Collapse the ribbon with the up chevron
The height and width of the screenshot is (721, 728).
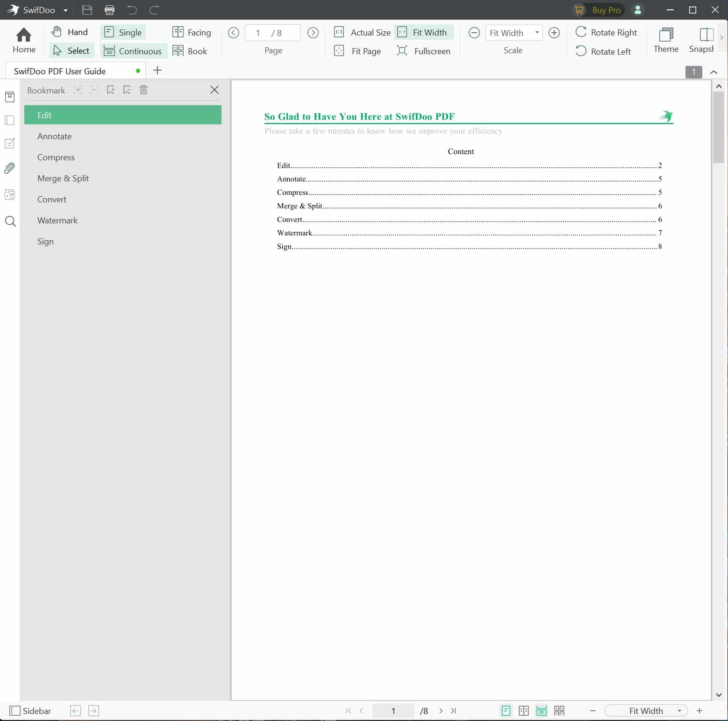click(x=714, y=72)
